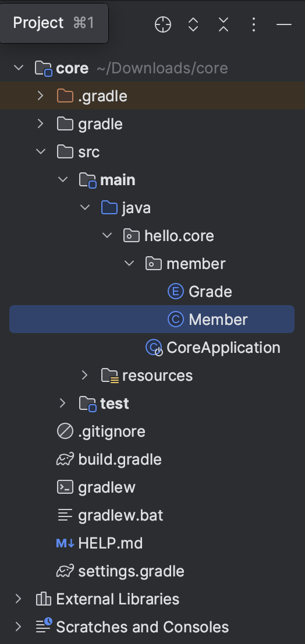305x644 pixels.
Task: Expand the External Libraries node
Action: pyautogui.click(x=18, y=599)
